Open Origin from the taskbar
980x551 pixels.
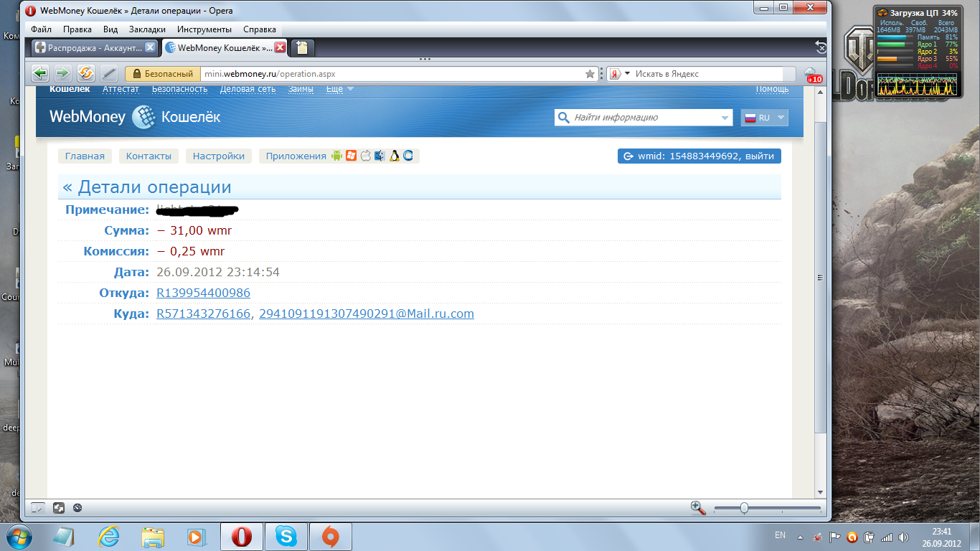pyautogui.click(x=330, y=537)
